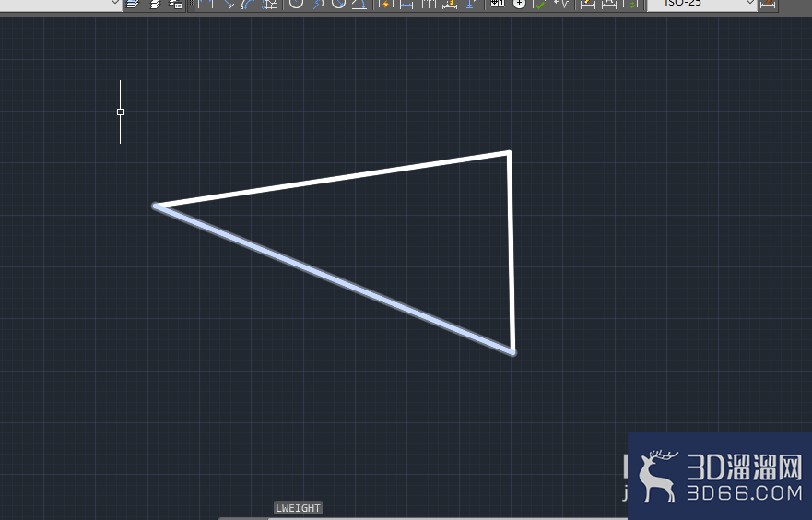
Task: Choose the Arc Length dimension icon
Action: [x=249, y=4]
